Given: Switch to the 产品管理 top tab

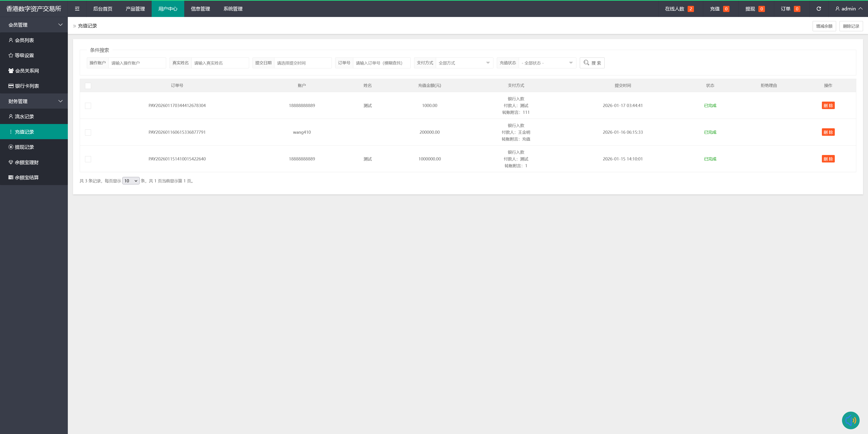Looking at the screenshot, I should [x=135, y=9].
